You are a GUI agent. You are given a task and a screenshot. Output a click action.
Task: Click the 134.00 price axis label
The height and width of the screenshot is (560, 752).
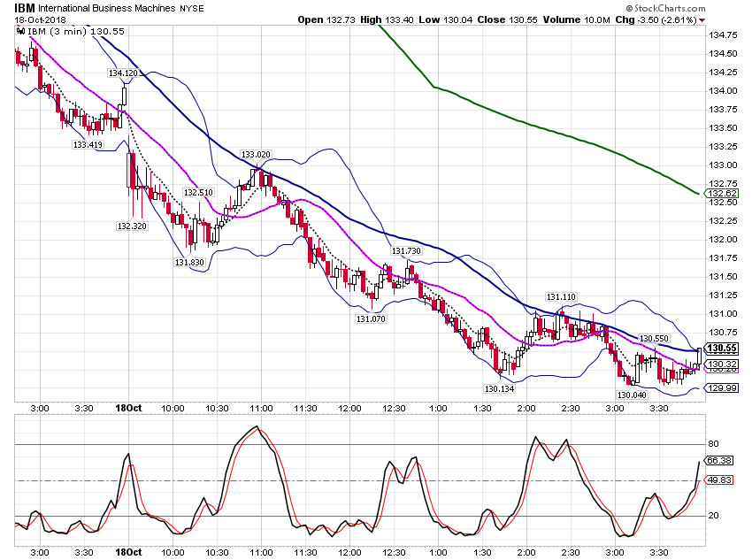point(723,90)
